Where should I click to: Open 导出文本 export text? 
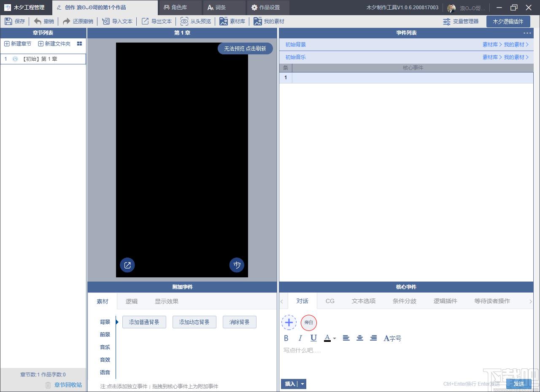coord(157,21)
